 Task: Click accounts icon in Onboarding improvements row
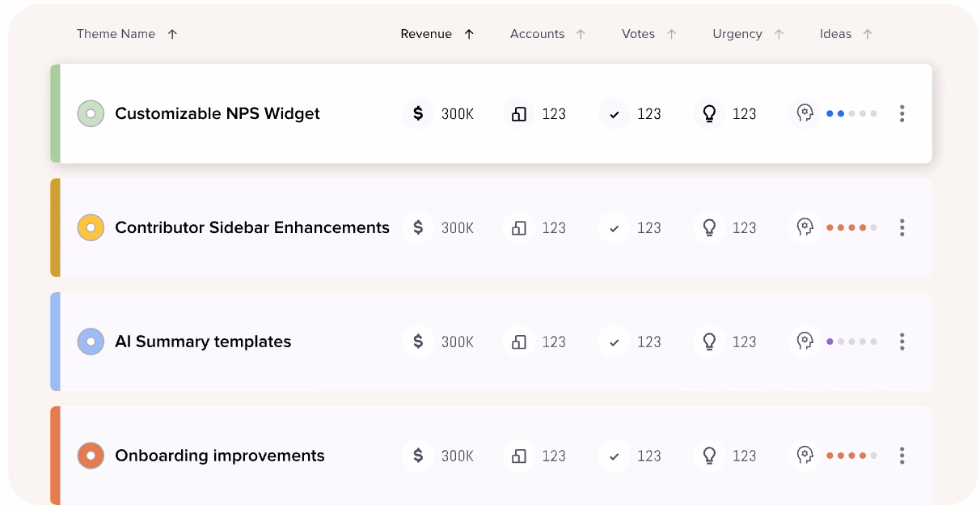[519, 456]
